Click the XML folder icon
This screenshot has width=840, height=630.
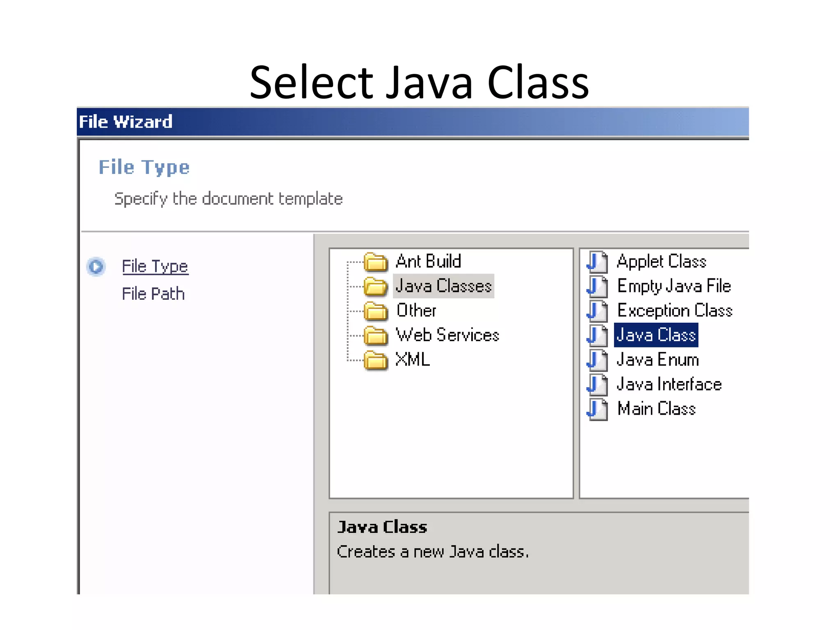[376, 361]
